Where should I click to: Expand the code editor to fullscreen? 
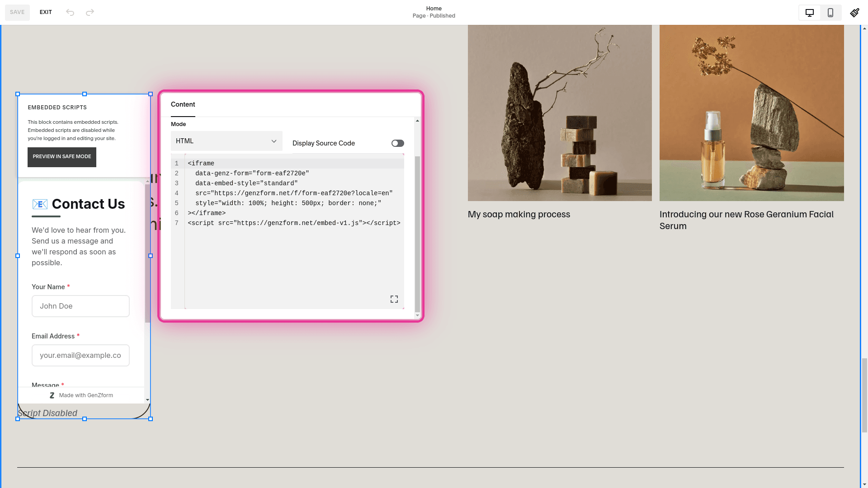(394, 299)
